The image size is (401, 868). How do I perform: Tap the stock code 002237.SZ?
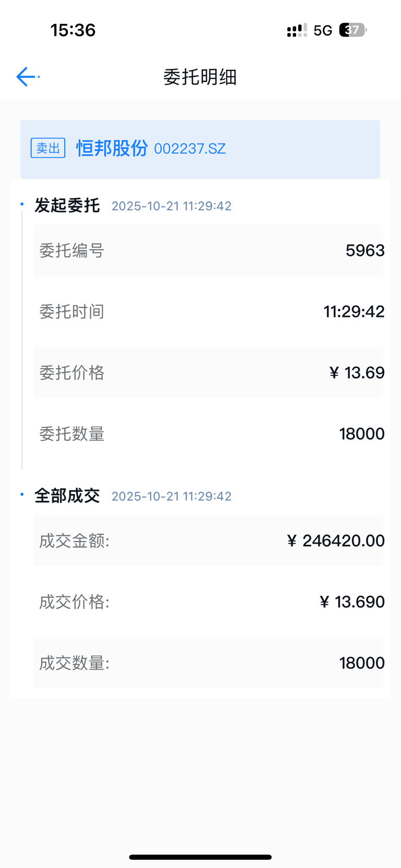(x=190, y=149)
